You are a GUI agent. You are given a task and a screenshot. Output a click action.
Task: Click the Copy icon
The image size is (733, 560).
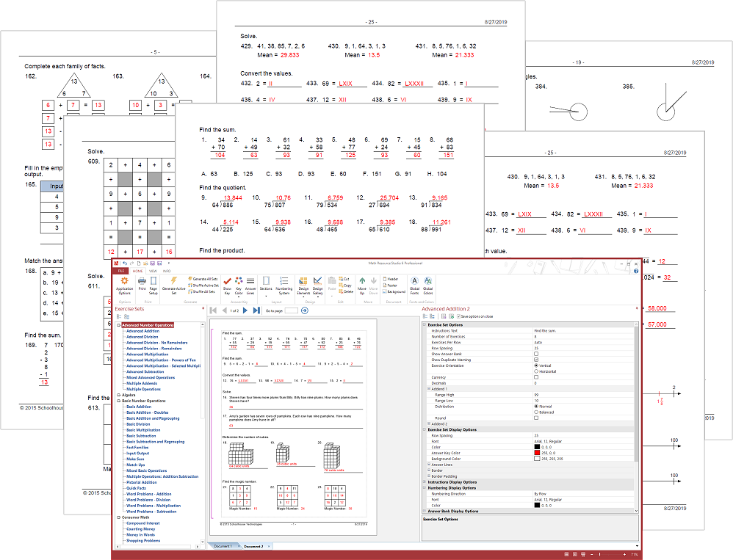[345, 285]
